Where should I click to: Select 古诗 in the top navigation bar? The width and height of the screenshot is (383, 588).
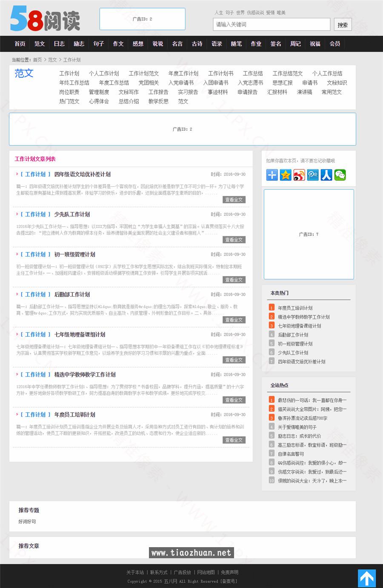pos(197,44)
